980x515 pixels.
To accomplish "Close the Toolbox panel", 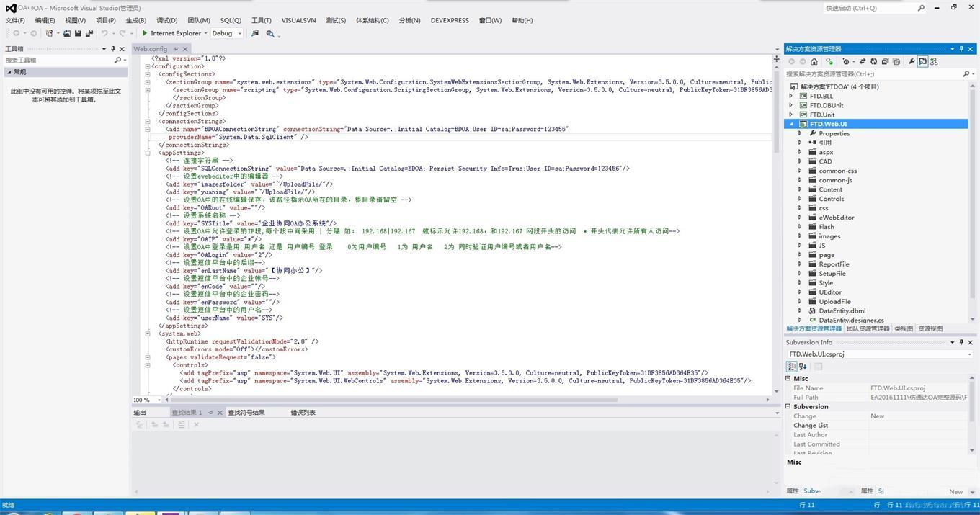I will point(122,48).
